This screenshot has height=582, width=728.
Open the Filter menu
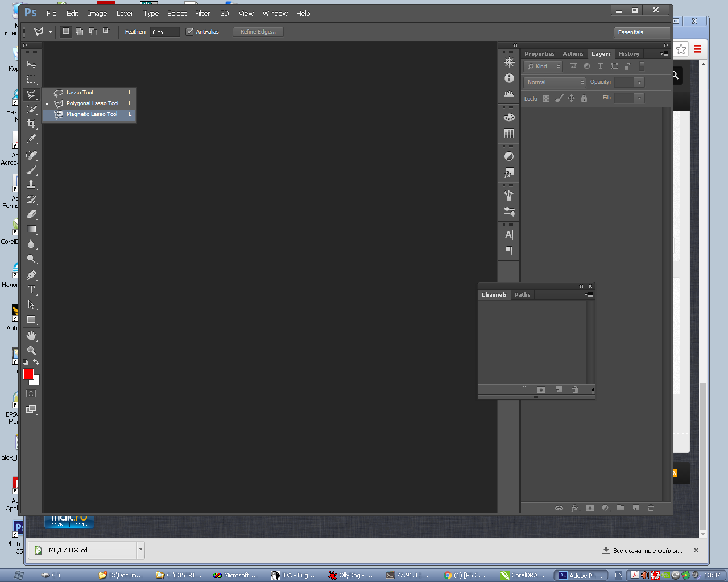[202, 13]
